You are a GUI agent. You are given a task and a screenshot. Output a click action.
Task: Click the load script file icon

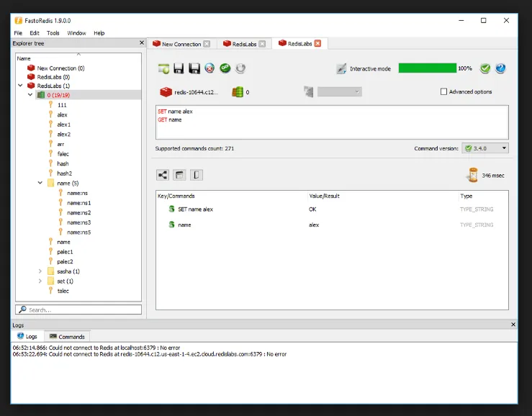[x=164, y=68]
